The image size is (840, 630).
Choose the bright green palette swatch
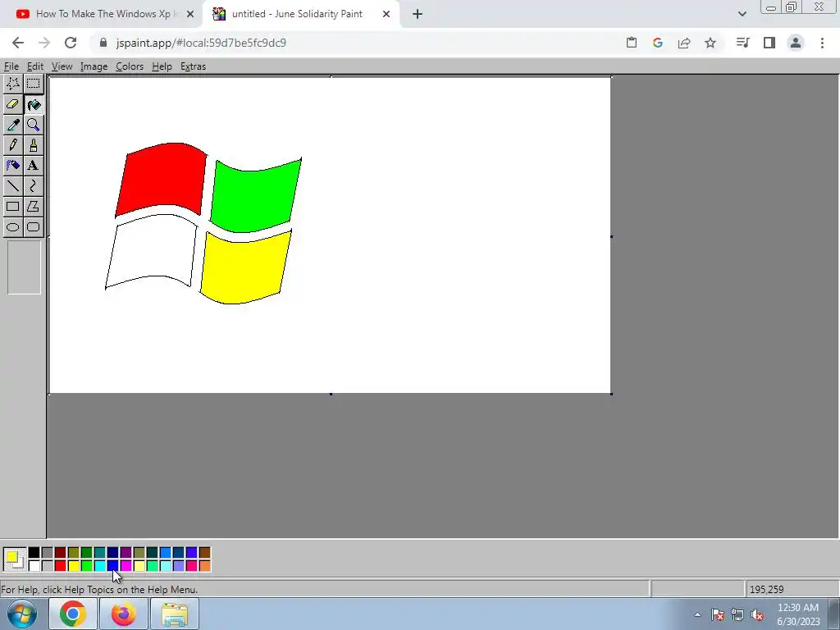click(x=86, y=566)
